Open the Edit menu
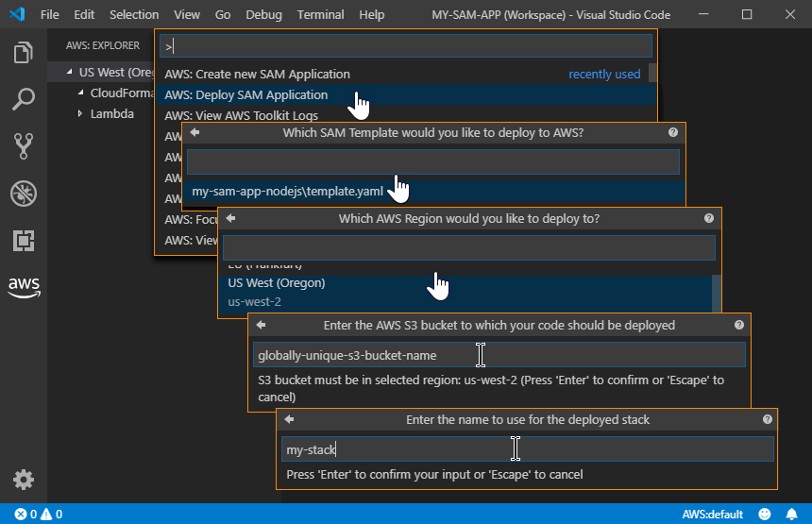Screen dimensions: 812x524 tap(84, 14)
